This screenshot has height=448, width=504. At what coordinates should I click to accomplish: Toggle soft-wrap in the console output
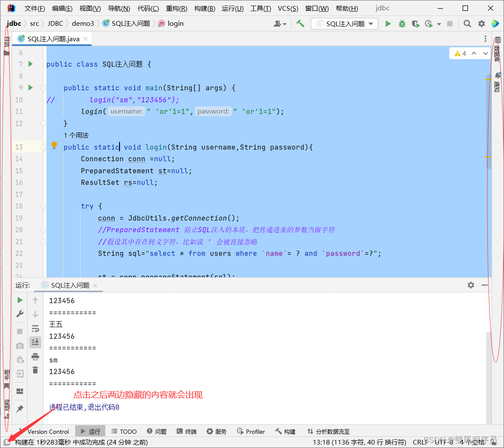point(35,329)
